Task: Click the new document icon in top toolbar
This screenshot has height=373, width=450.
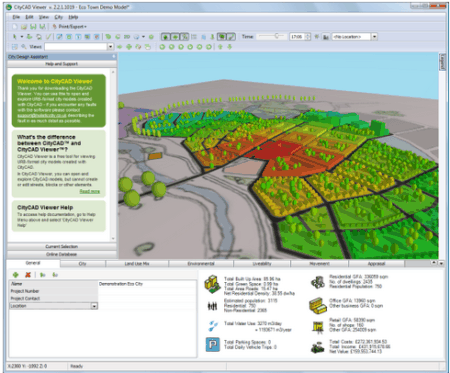Action: pos(15,27)
